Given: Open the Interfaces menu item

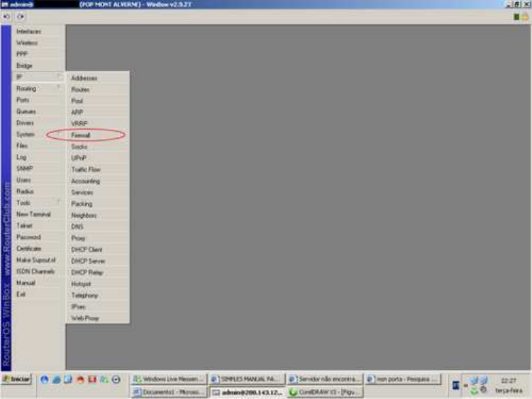Looking at the screenshot, I should coord(29,31).
